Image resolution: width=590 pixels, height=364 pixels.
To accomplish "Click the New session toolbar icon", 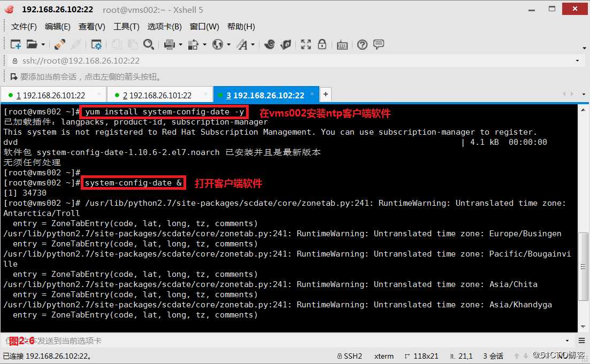I will click(16, 44).
